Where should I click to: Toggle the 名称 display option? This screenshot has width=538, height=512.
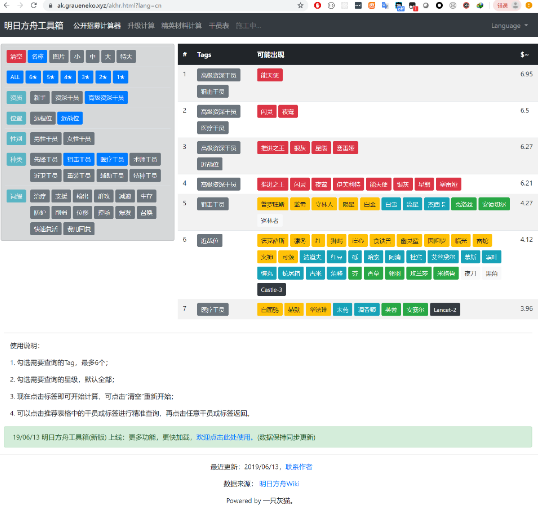click(37, 56)
